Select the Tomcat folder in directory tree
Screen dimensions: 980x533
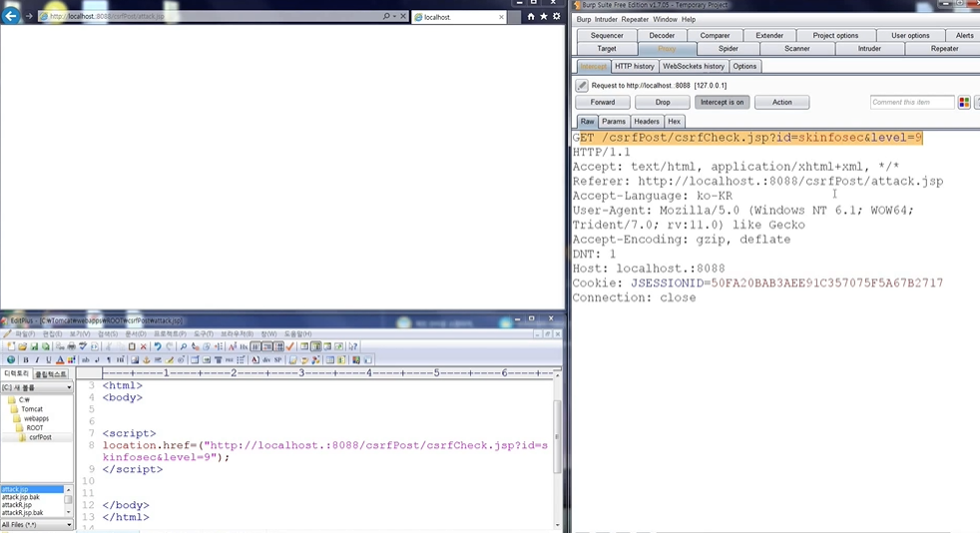pyautogui.click(x=31, y=409)
